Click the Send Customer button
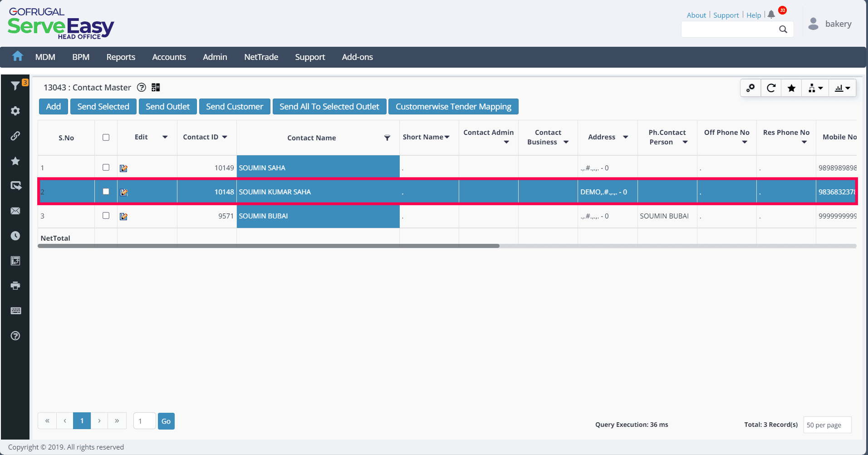 coord(235,107)
